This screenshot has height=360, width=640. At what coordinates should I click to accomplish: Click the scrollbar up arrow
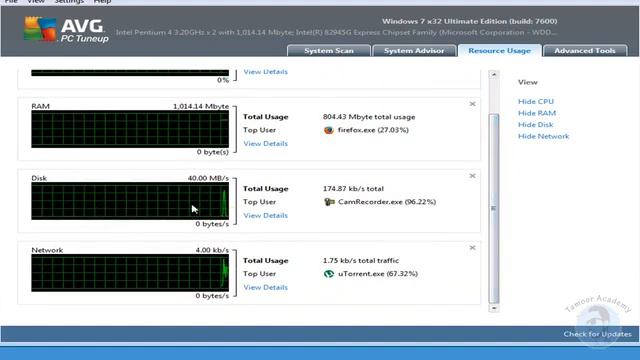494,75
